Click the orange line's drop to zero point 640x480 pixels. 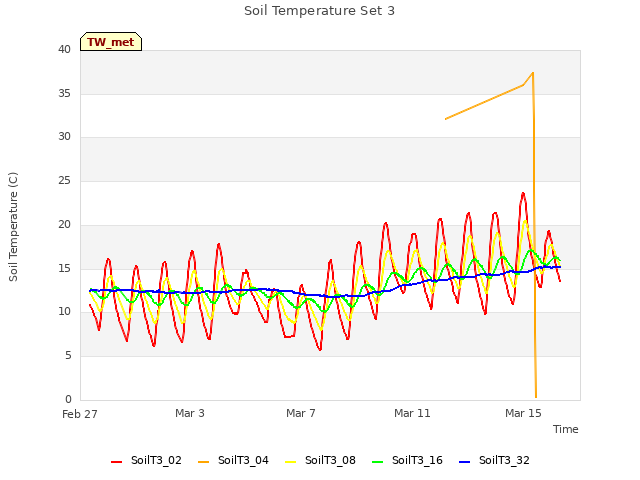coord(536,397)
